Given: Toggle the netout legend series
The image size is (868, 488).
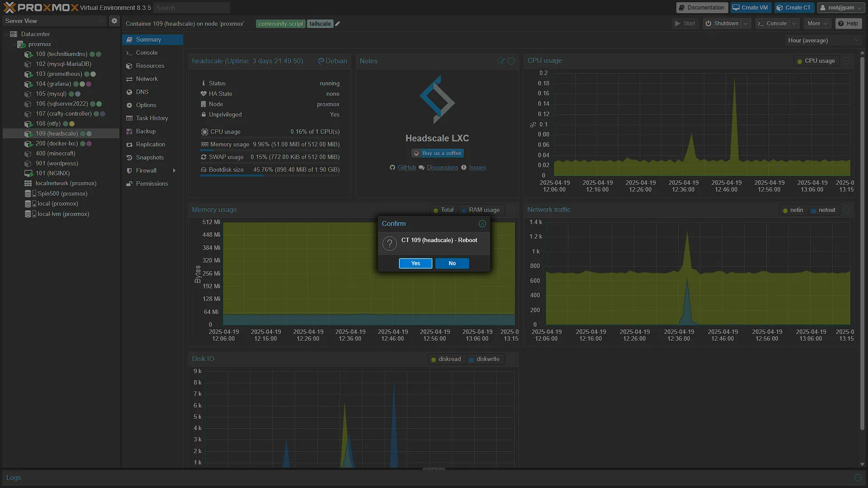Looking at the screenshot, I should tap(823, 210).
